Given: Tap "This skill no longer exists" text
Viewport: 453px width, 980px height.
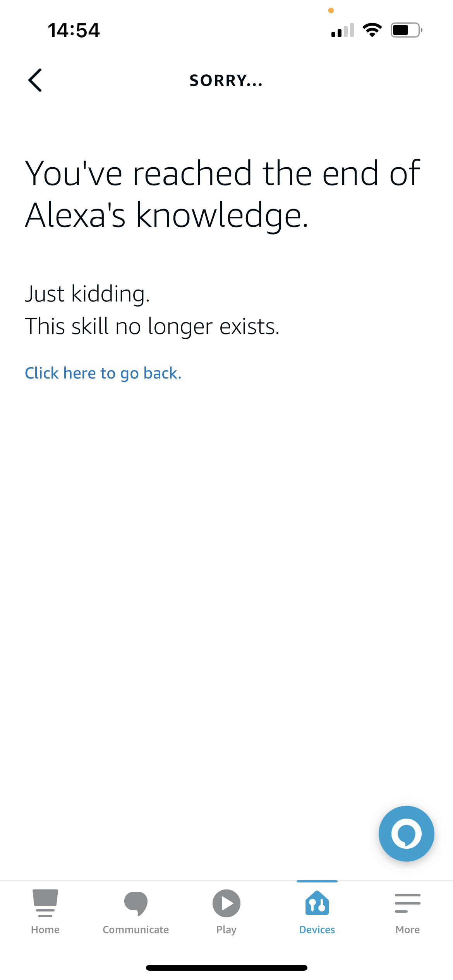Looking at the screenshot, I should point(152,326).
